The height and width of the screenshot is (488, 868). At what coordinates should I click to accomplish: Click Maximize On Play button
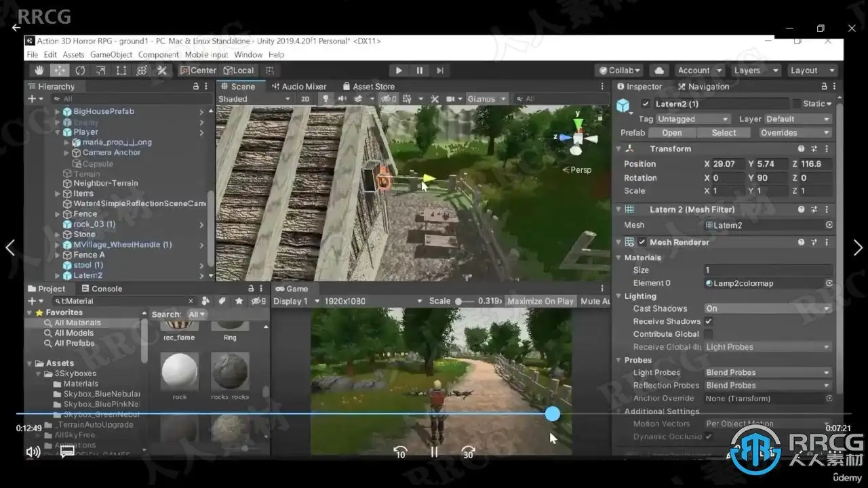[x=540, y=301]
